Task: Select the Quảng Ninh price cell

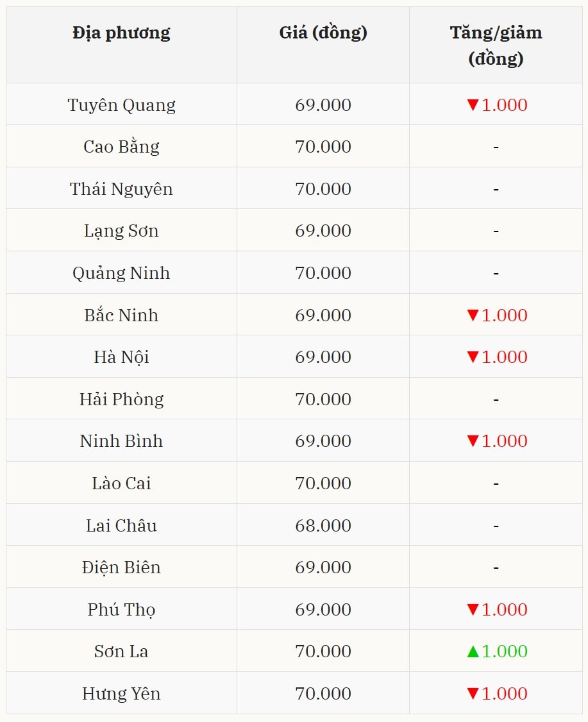Action: coord(323,273)
